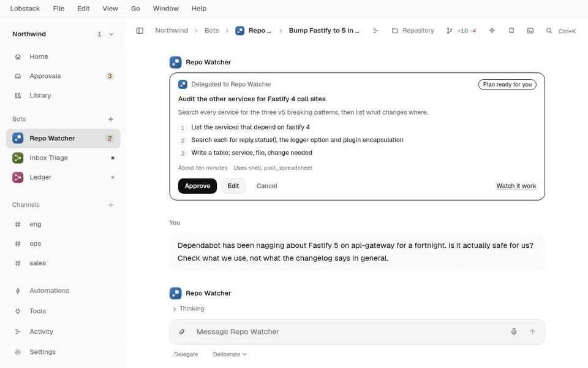
Task: Open Approvals inbox
Action: tap(63, 76)
